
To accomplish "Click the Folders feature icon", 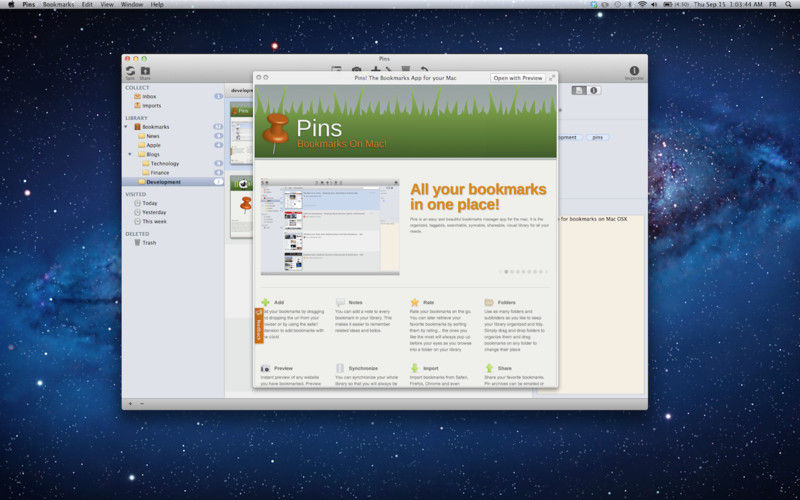I will [489, 303].
